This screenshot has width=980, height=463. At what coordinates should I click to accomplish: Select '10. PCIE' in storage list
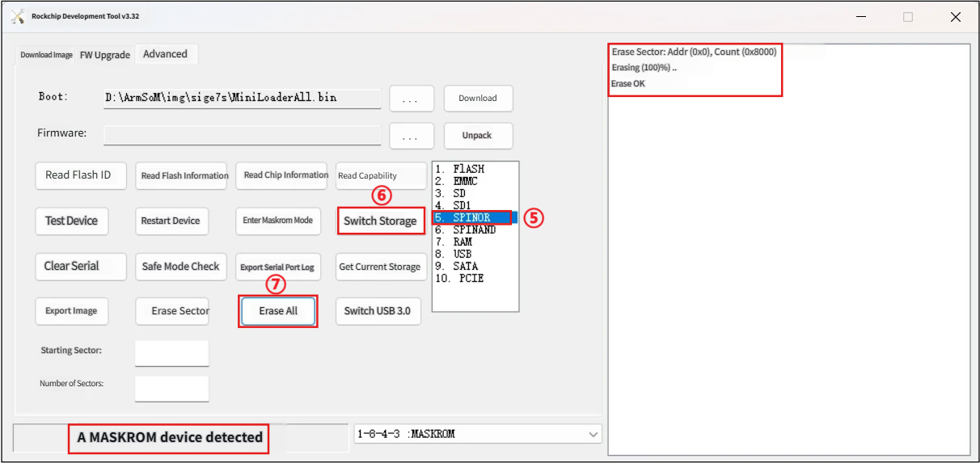pos(475,278)
